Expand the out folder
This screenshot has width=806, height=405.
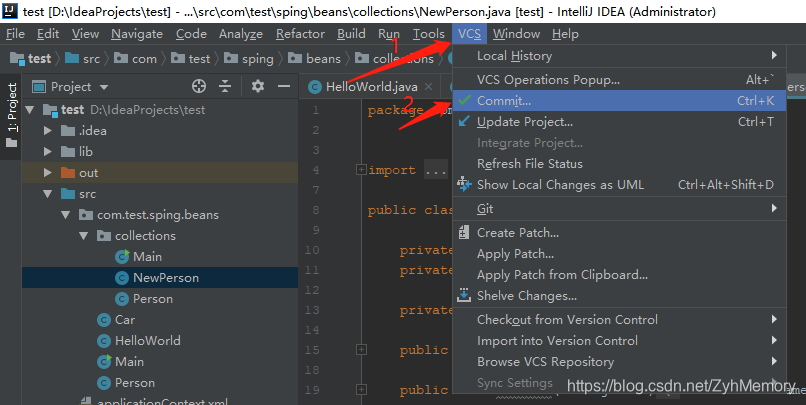pyautogui.click(x=48, y=173)
